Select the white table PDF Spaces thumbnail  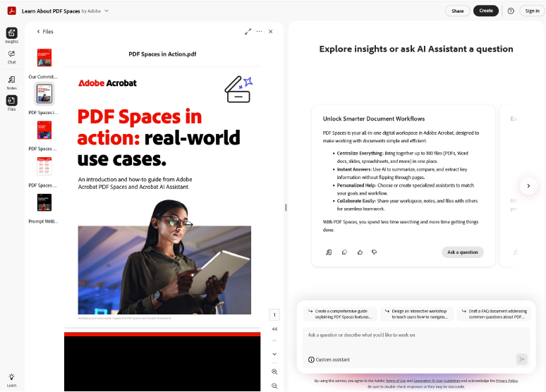click(x=44, y=166)
